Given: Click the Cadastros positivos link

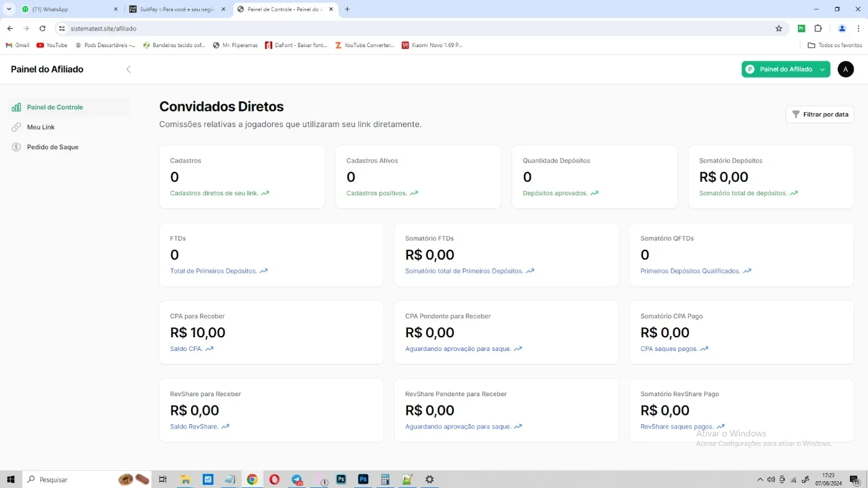Looking at the screenshot, I should (x=377, y=193).
